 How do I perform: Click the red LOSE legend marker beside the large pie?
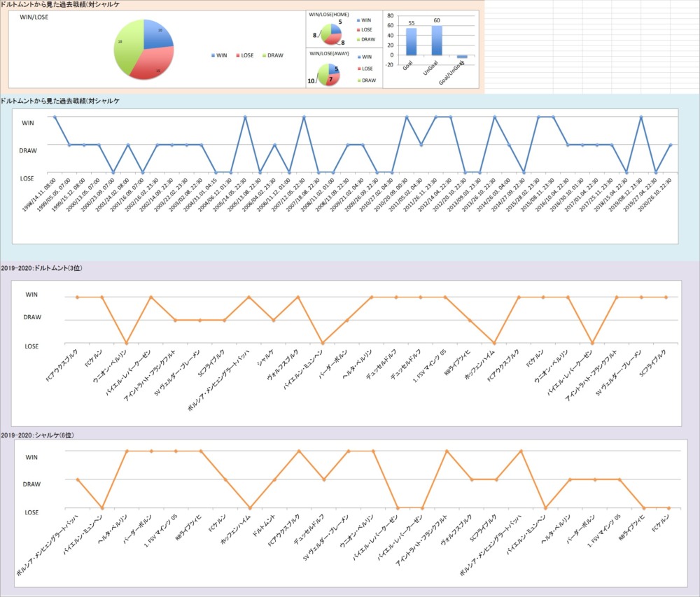coord(238,56)
